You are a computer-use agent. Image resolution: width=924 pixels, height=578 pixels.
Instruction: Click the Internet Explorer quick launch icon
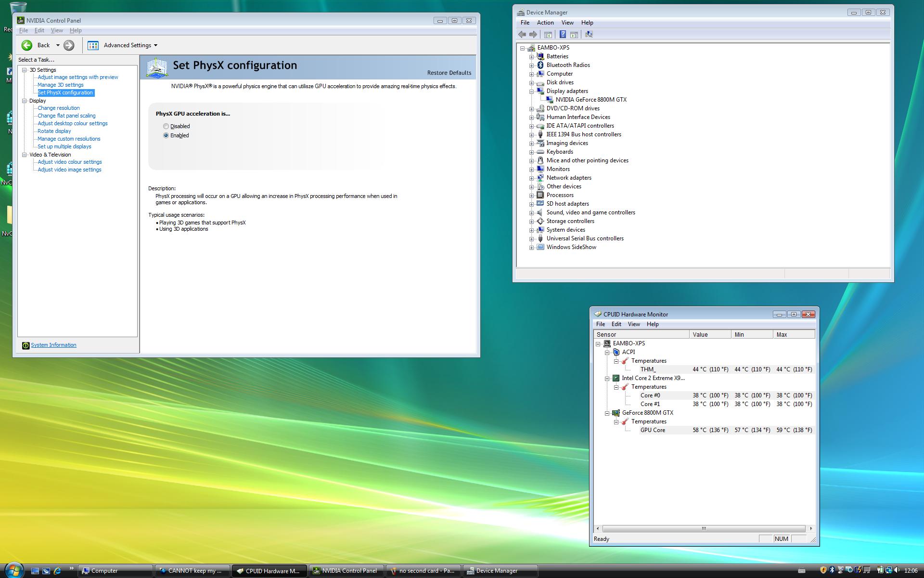tap(57, 571)
